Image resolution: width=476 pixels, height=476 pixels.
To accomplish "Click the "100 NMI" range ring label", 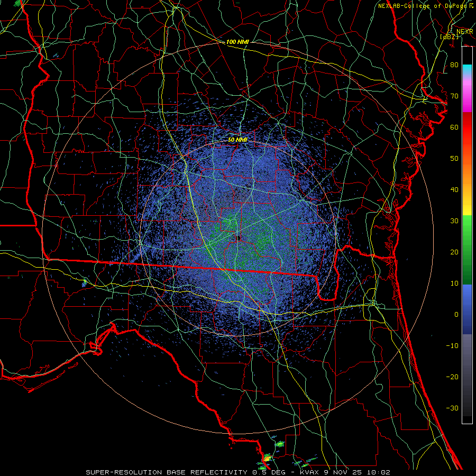I will click(x=237, y=42).
